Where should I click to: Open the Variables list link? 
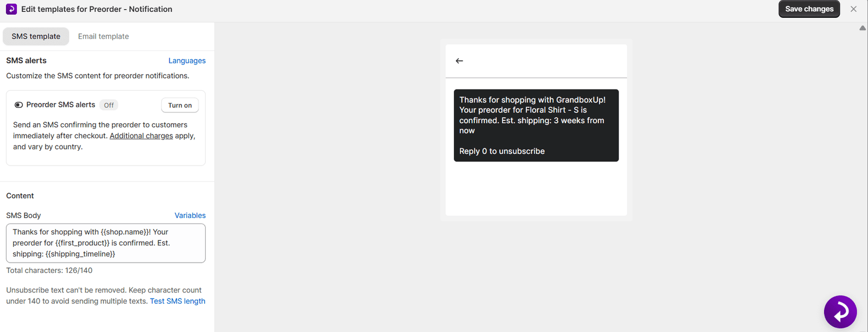(x=190, y=215)
